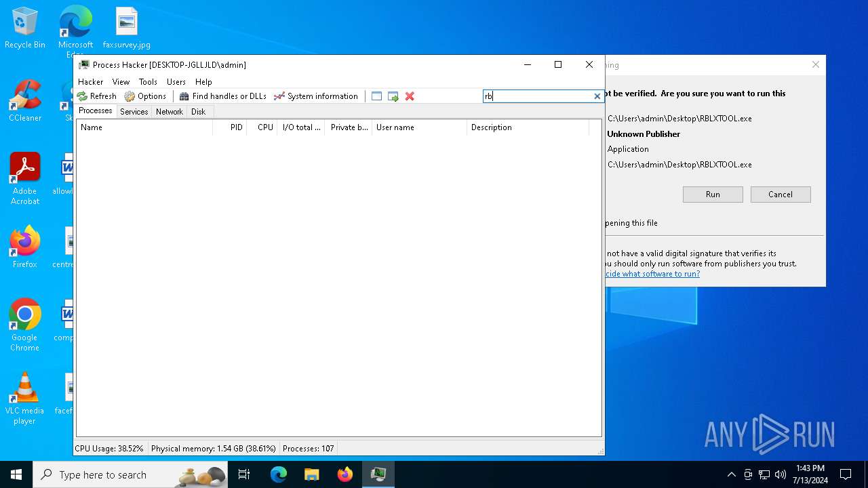Sort by User name column header

(x=419, y=127)
